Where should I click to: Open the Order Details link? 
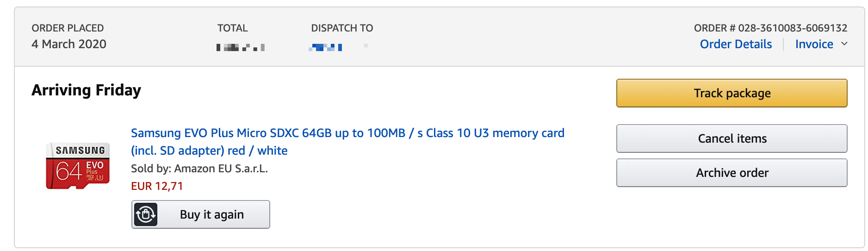click(x=736, y=44)
